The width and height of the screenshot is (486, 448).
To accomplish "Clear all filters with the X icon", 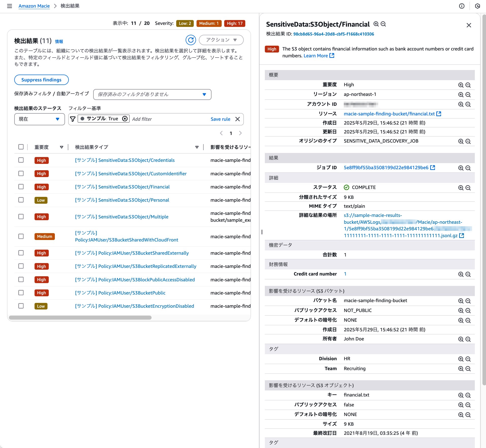I will (238, 119).
